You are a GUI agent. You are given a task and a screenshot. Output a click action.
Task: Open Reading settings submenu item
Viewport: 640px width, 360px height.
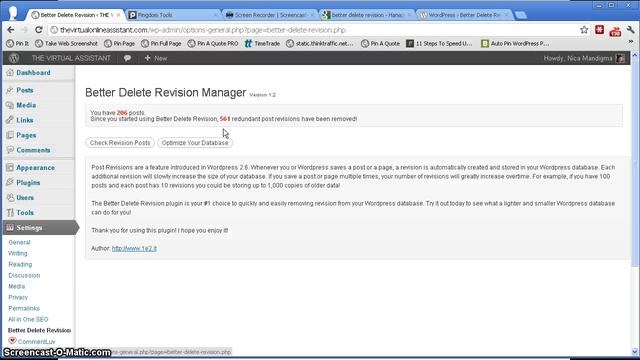20,264
